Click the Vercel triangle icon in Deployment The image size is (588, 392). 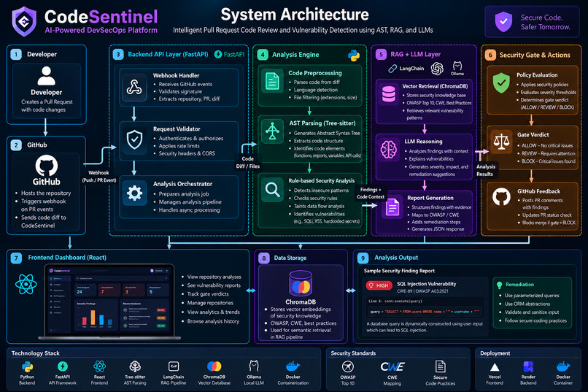click(495, 367)
